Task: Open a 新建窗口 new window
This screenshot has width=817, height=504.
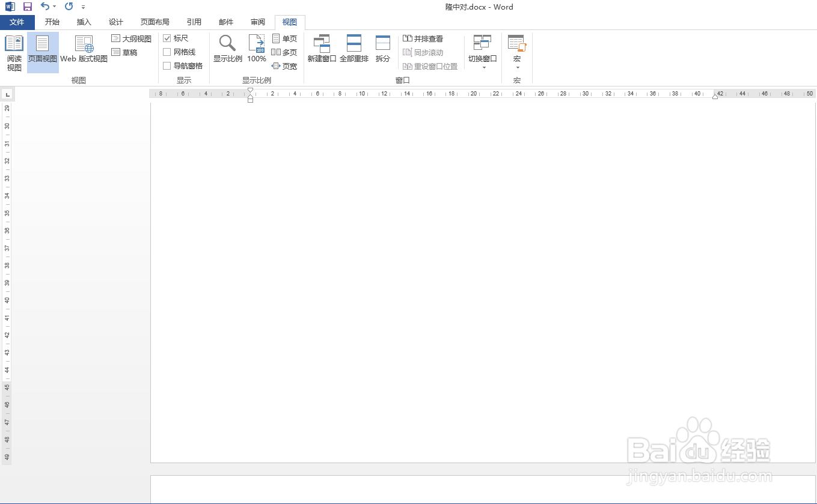Action: coord(322,49)
